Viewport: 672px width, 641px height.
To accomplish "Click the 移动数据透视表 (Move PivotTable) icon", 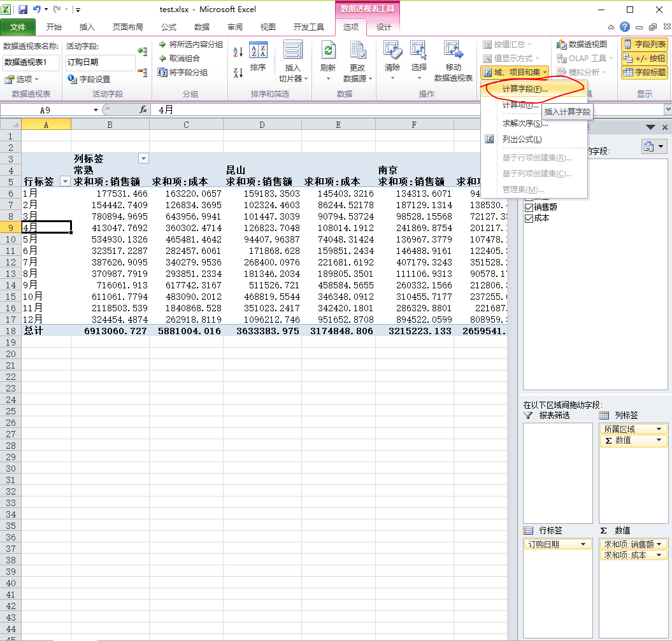I will point(453,51).
